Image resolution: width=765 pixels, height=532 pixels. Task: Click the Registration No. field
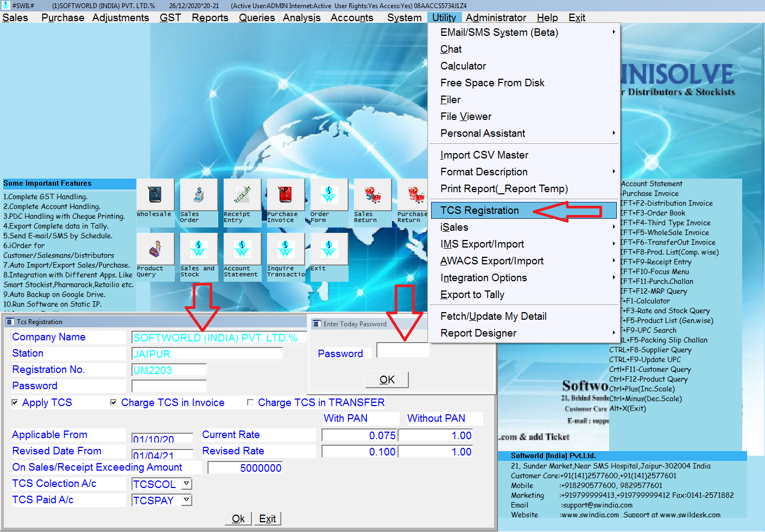(169, 370)
